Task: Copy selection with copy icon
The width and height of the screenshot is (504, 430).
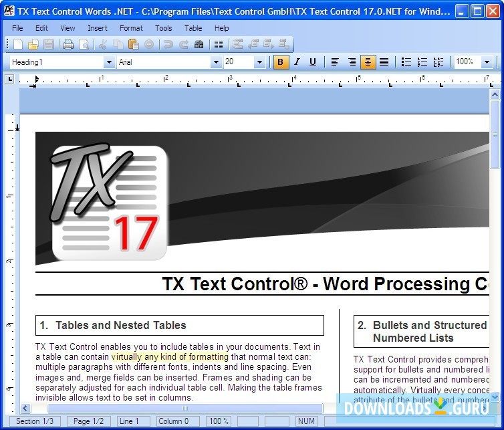Action: point(118,44)
